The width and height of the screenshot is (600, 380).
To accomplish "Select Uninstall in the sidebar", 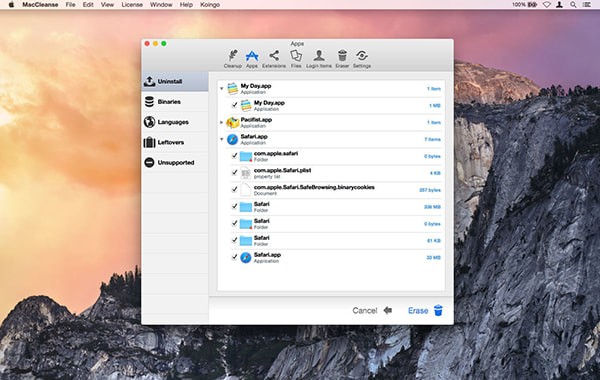I will [175, 81].
